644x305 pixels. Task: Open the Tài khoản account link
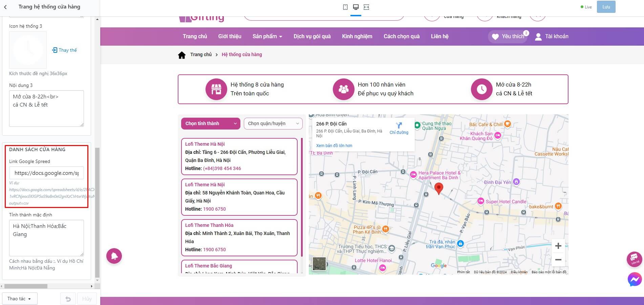tap(552, 37)
